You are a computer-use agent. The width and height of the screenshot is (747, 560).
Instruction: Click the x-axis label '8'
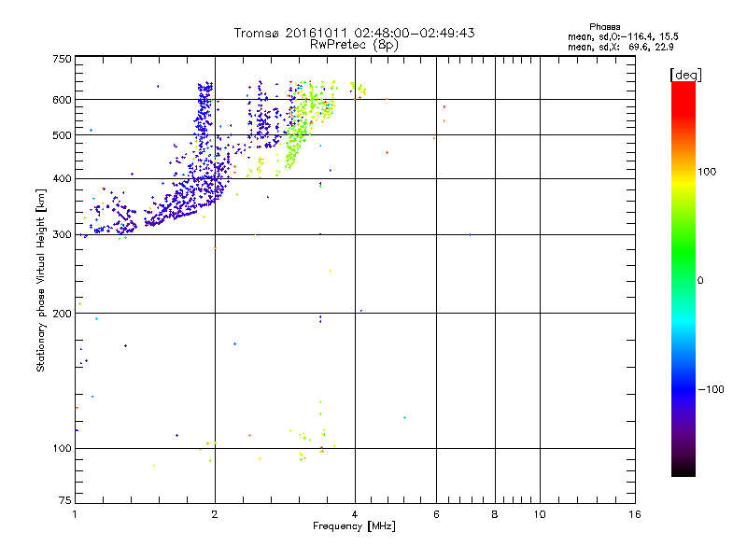495,514
